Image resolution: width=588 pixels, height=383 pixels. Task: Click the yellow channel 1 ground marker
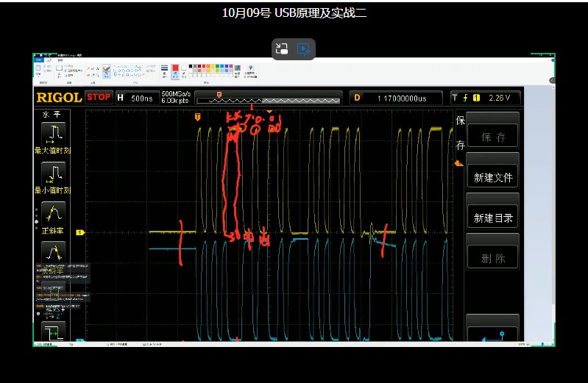(81, 233)
